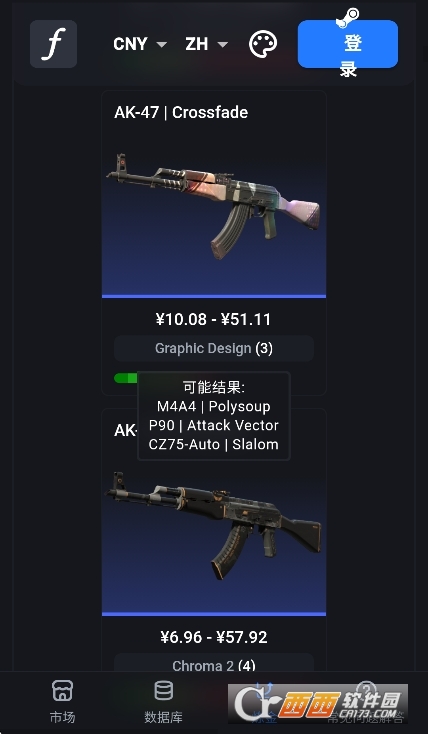Click the ¥6.96 - ¥57.92 price range
Image resolution: width=428 pixels, height=734 pixels.
[x=214, y=637]
